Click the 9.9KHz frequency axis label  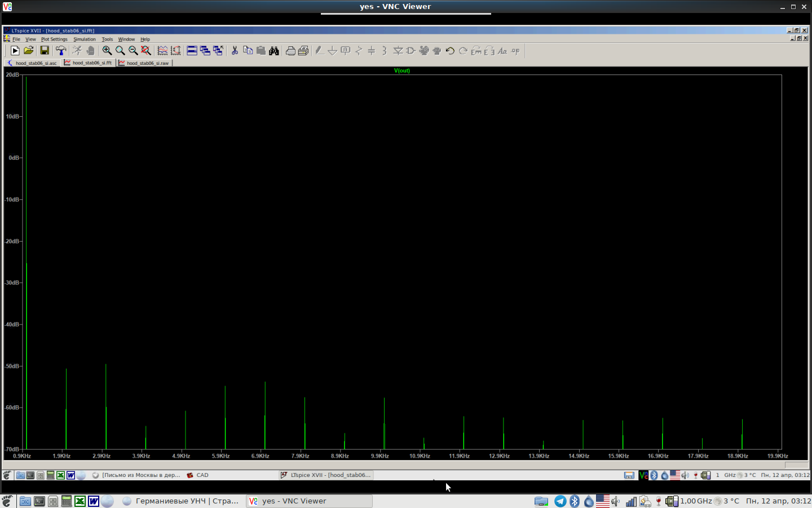[379, 456]
